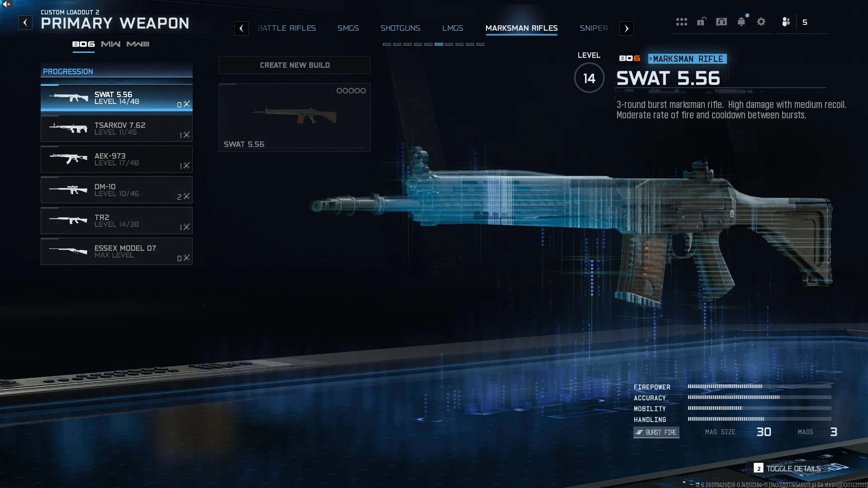The height and width of the screenshot is (488, 868).
Task: Open the Shotguns category tab
Action: click(x=401, y=28)
